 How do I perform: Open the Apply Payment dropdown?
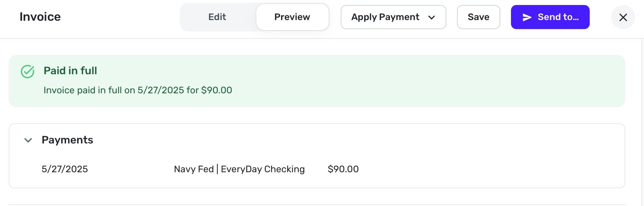[x=393, y=17]
